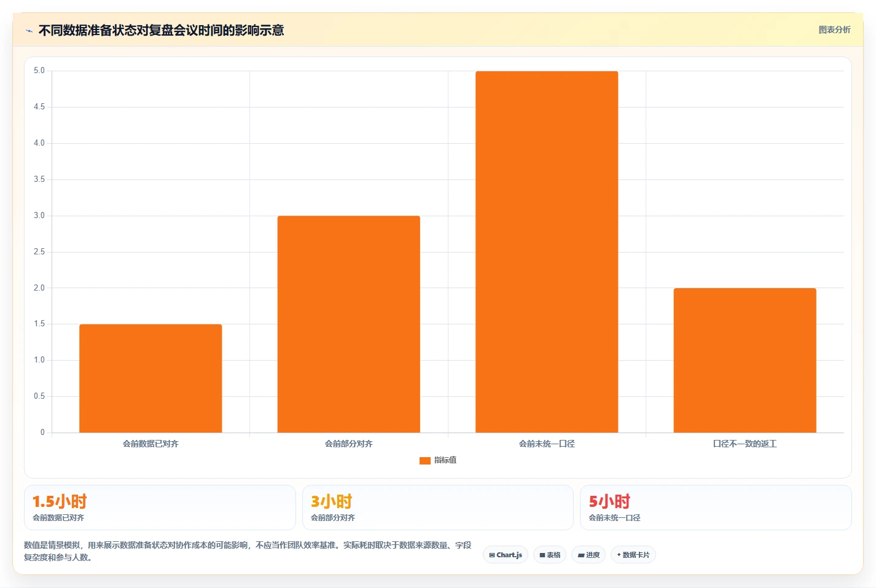Select the Chart.js tag chip
The width and height of the screenshot is (876, 588).
tap(506, 555)
